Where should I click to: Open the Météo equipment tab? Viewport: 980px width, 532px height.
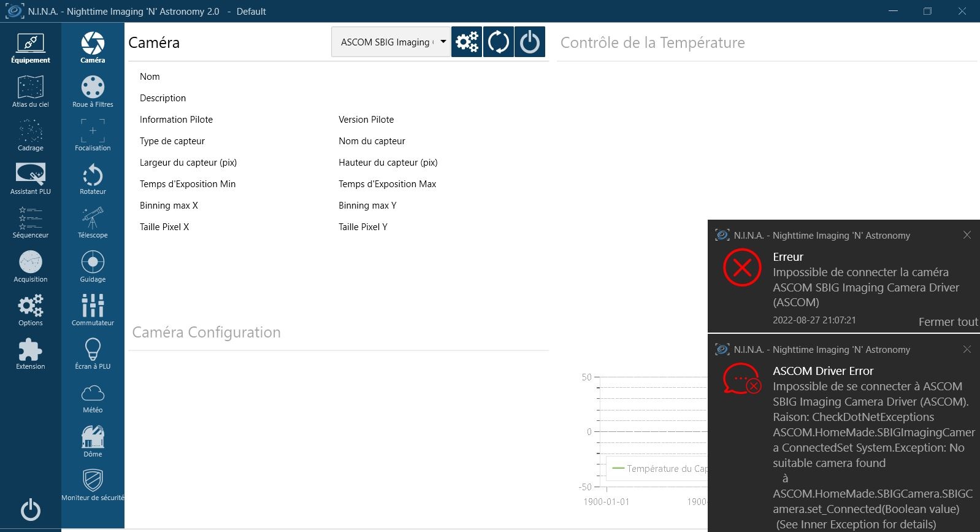[x=93, y=398]
